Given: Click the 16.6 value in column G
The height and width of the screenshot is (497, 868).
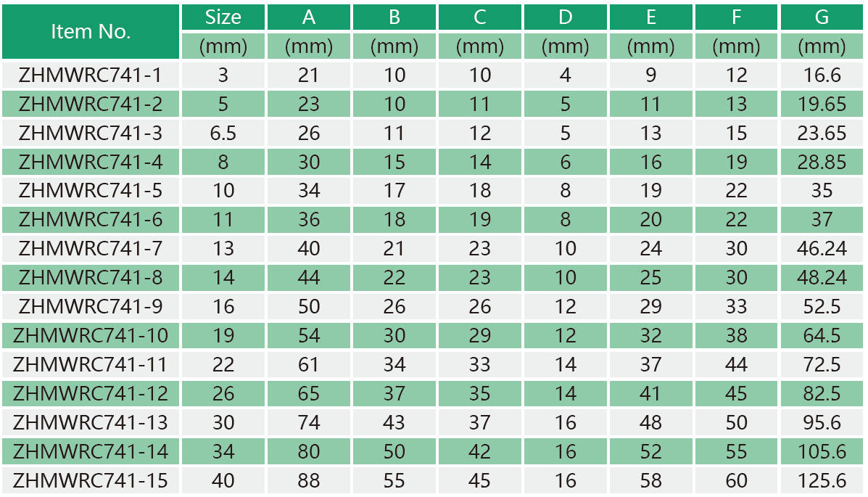Looking at the screenshot, I should 822,75.
